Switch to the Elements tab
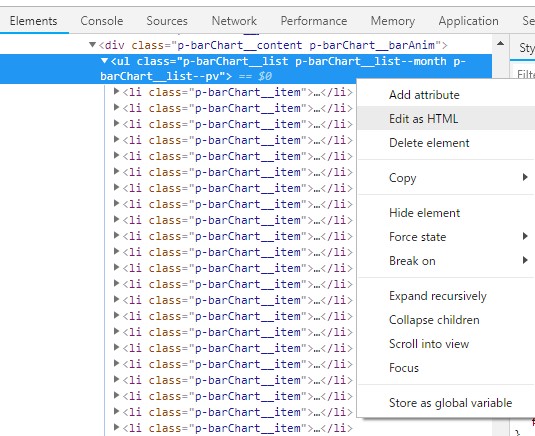Viewport: 535px width, 436px height. click(33, 21)
